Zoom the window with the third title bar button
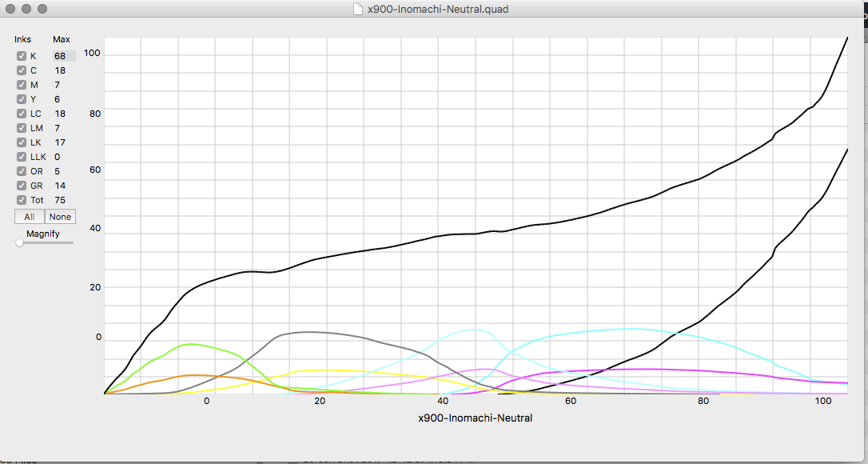The width and height of the screenshot is (868, 464). point(42,9)
